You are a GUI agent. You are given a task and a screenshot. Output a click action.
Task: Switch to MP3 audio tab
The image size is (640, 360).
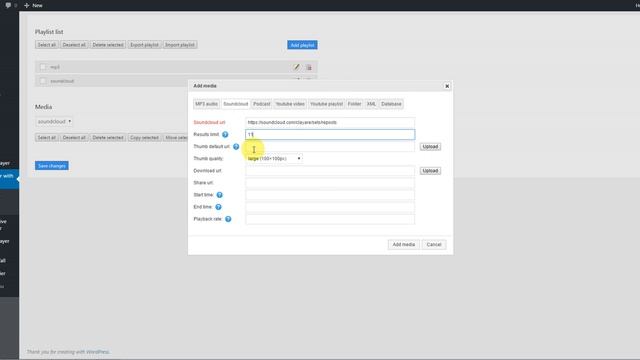(x=207, y=104)
